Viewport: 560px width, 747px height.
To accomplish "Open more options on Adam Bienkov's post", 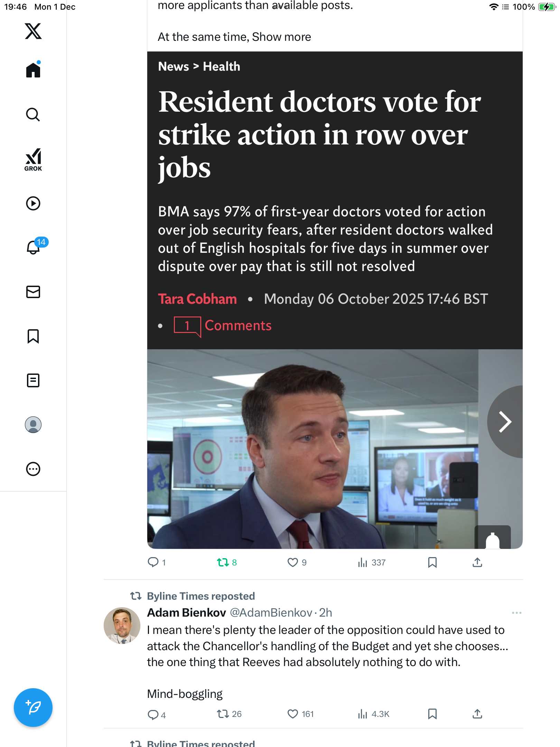I will click(x=516, y=613).
